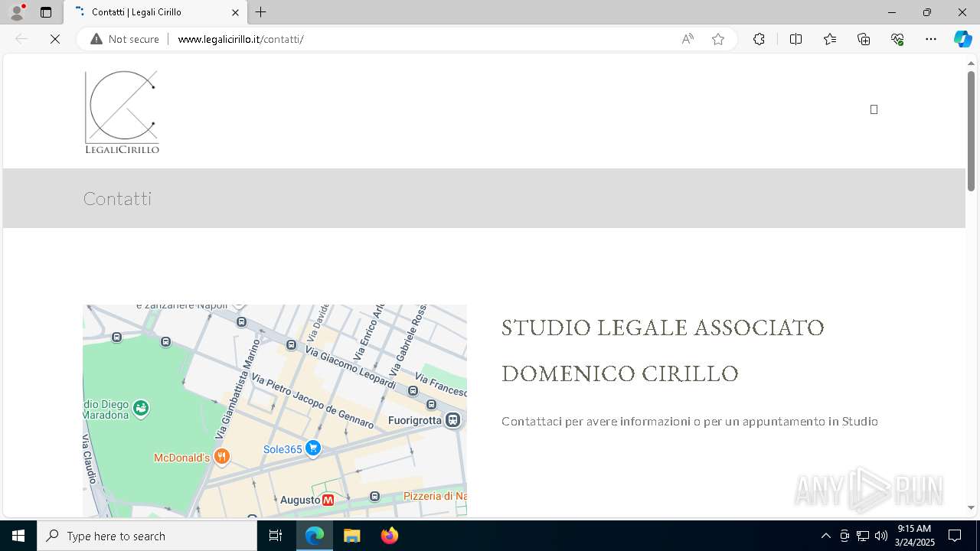Open the Copilot sidebar icon
This screenshot has width=980, height=551.
[963, 39]
